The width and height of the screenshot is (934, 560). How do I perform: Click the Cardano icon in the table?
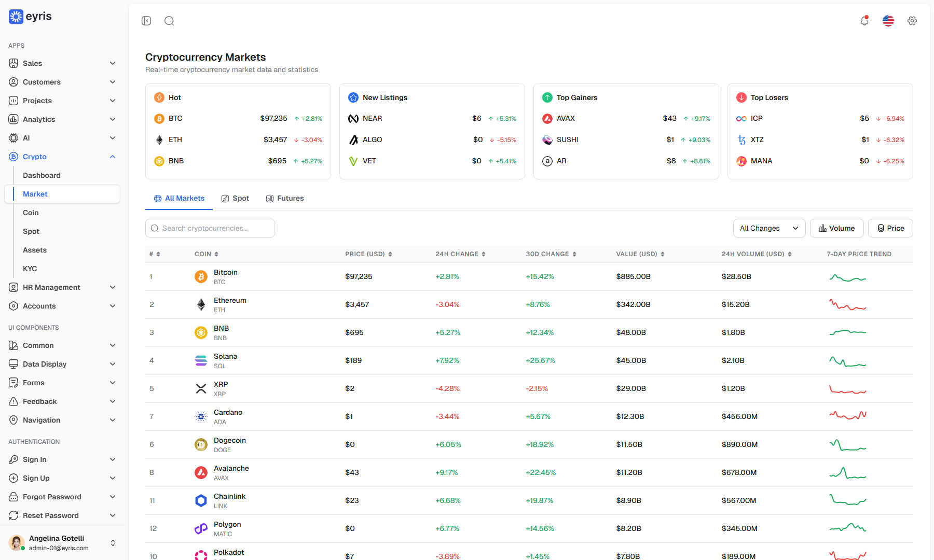point(201,417)
